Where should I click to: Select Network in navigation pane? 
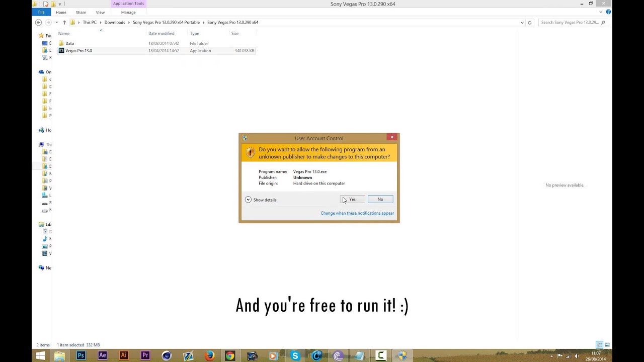point(42,268)
